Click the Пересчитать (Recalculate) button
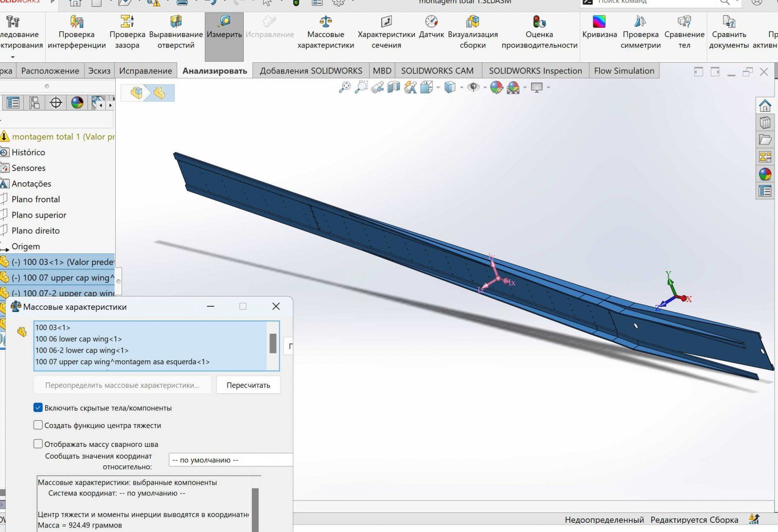The height and width of the screenshot is (532, 778). 248,385
